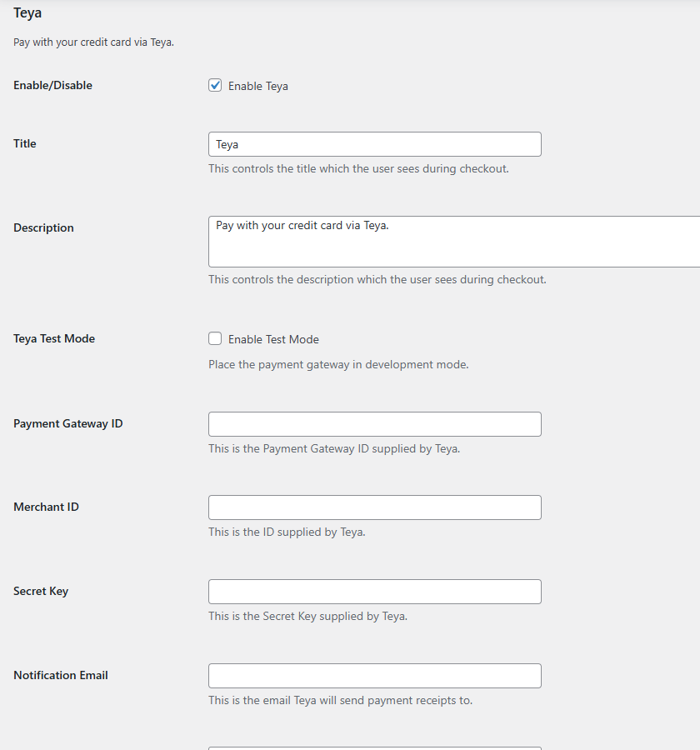The image size is (700, 750).
Task: Click the 'Enable Teya' checkbox label text
Action: [257, 86]
